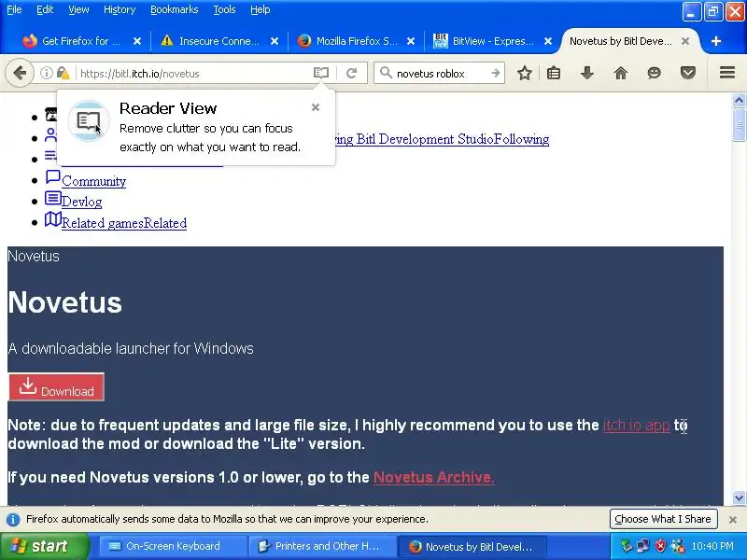This screenshot has width=747, height=560.
Task: Open the View menu
Action: pos(78,9)
